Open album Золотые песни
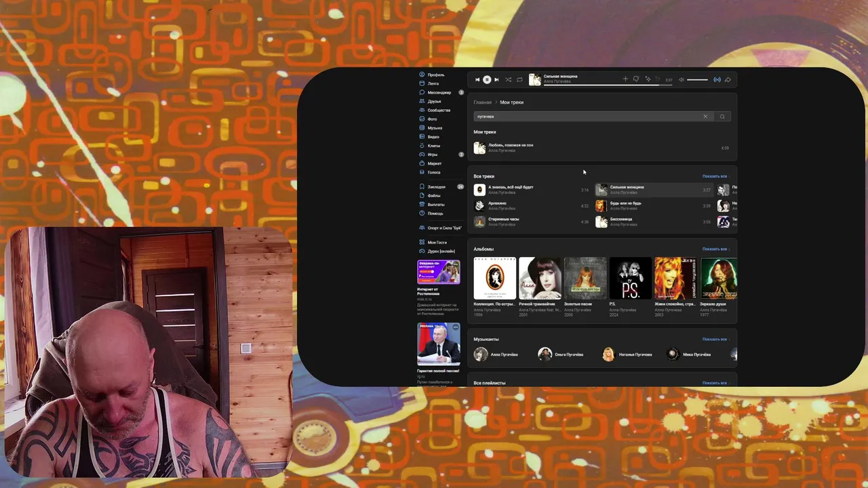 [585, 278]
